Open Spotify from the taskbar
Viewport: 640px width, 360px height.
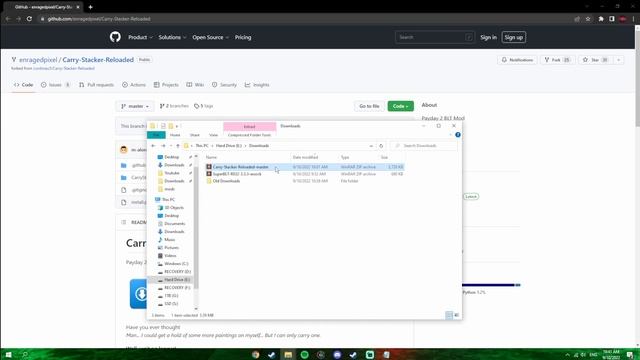coord(304,354)
